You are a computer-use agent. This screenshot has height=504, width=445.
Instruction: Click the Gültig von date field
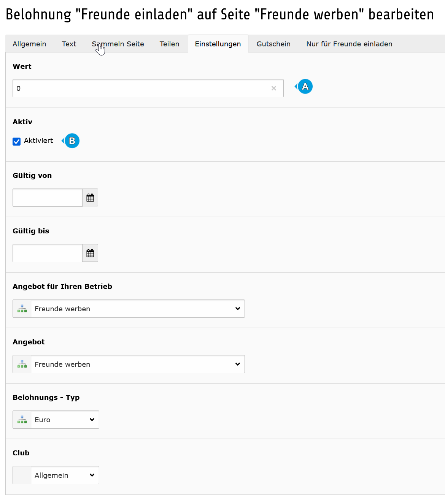[x=48, y=198]
